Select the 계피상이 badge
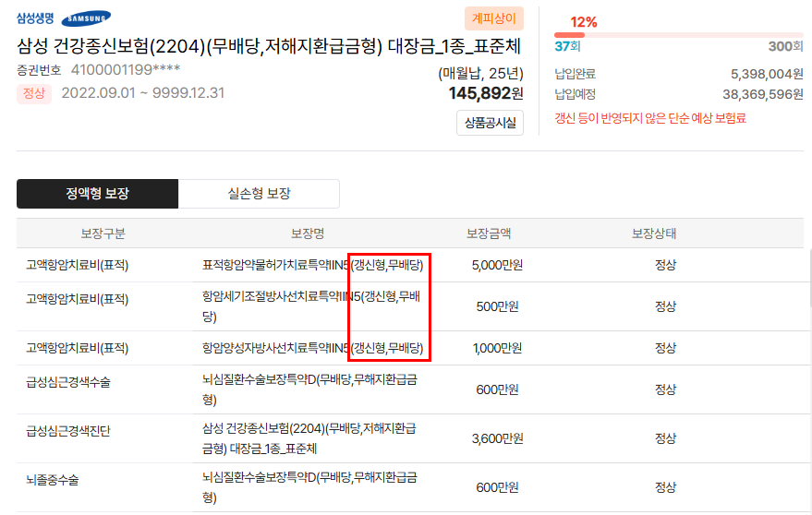812x515 pixels. pyautogui.click(x=494, y=18)
